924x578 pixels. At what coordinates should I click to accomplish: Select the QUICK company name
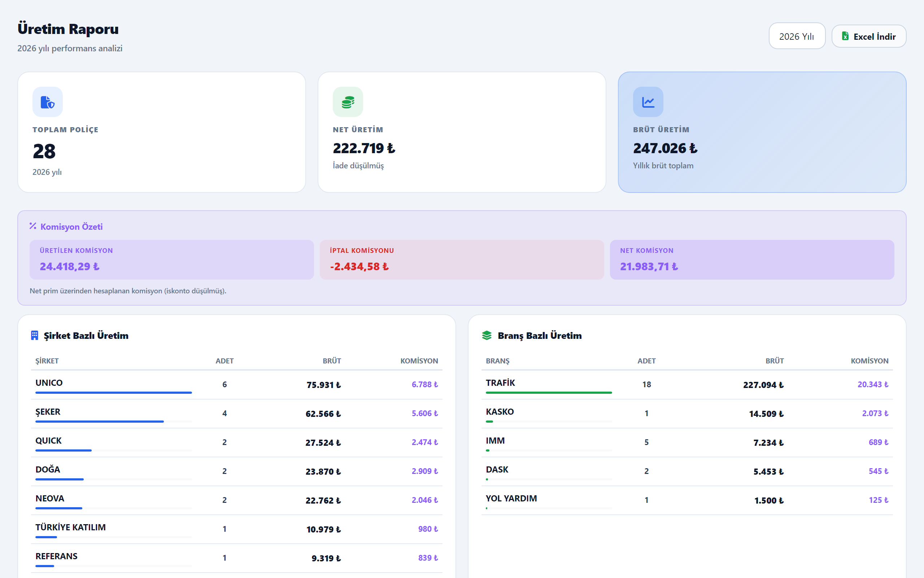48,440
